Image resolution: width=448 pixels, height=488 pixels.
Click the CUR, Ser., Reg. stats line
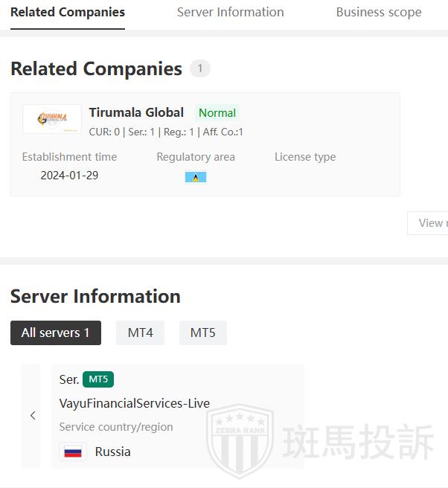[166, 132]
